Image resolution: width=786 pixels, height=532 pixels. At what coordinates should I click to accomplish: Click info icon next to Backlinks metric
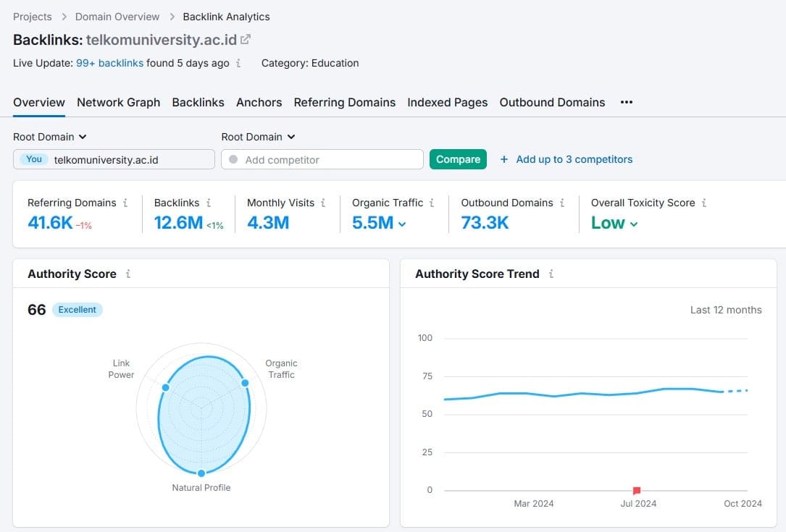[208, 203]
